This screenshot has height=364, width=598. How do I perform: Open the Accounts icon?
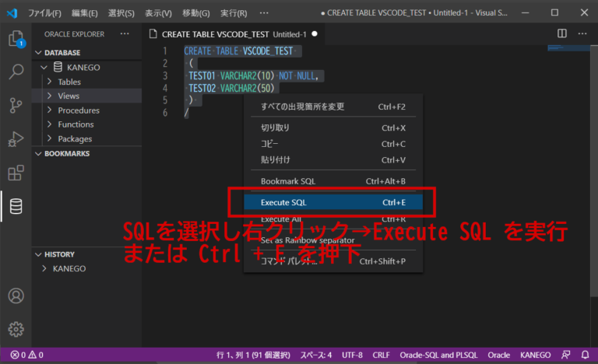[x=16, y=296]
